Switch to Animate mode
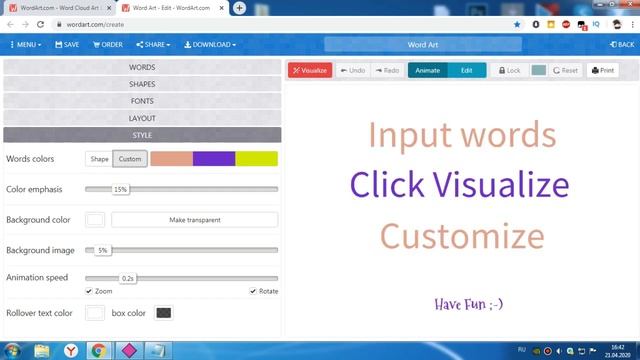Viewport: 640px width, 360px height. click(x=427, y=70)
